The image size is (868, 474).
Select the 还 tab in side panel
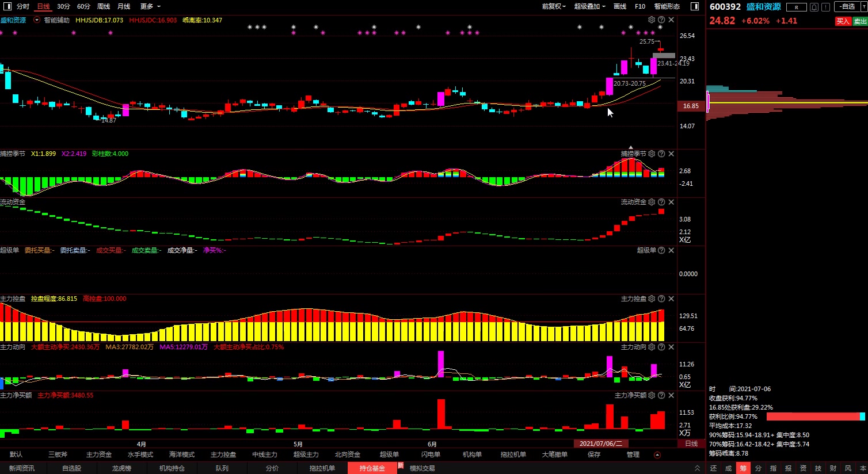(x=714, y=468)
